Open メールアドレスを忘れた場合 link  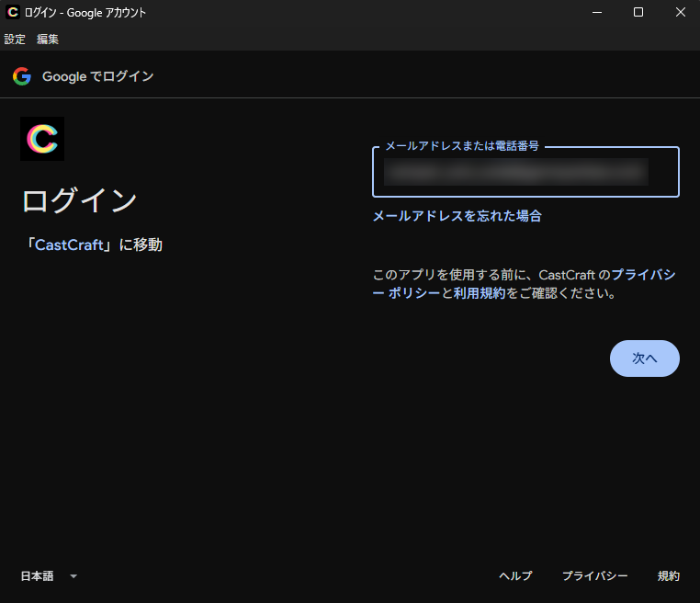pyautogui.click(x=457, y=216)
